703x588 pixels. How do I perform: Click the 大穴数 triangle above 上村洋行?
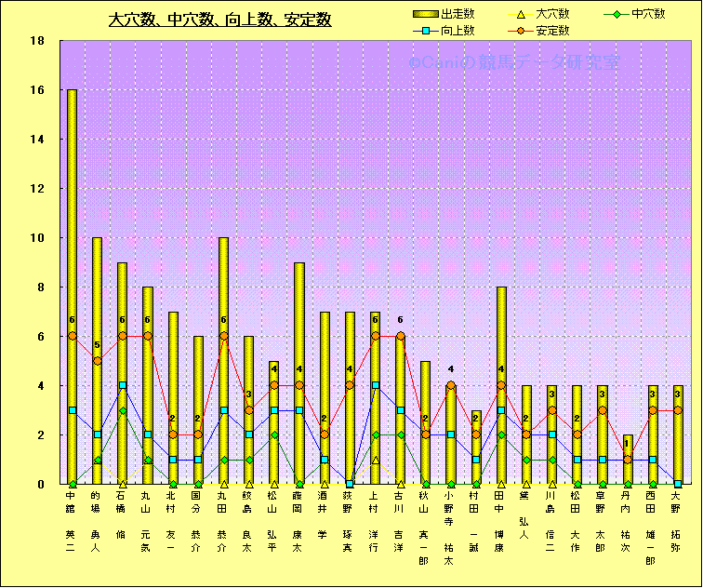376,460
